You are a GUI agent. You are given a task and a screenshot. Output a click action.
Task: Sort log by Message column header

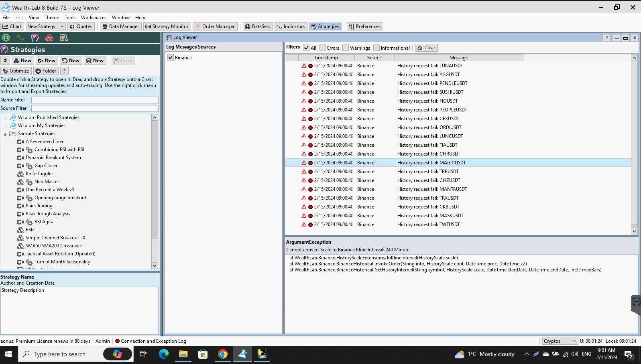(x=459, y=58)
